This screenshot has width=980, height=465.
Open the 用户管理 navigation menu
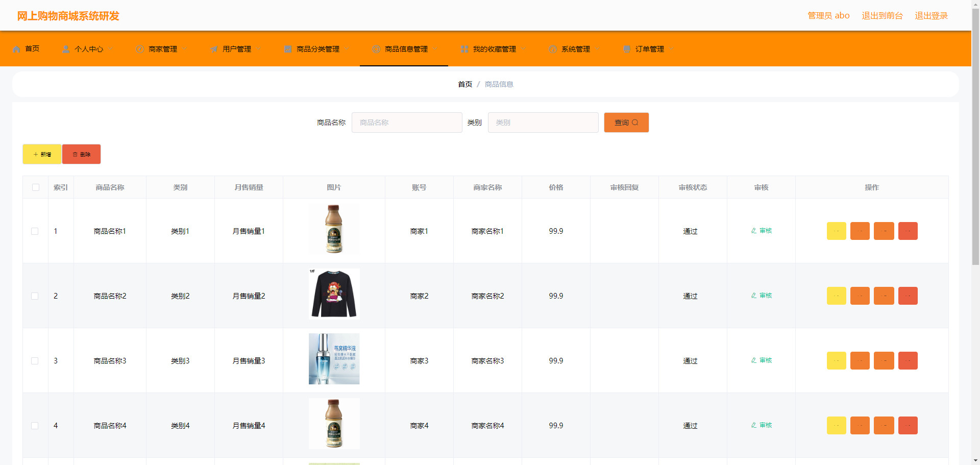pyautogui.click(x=236, y=49)
